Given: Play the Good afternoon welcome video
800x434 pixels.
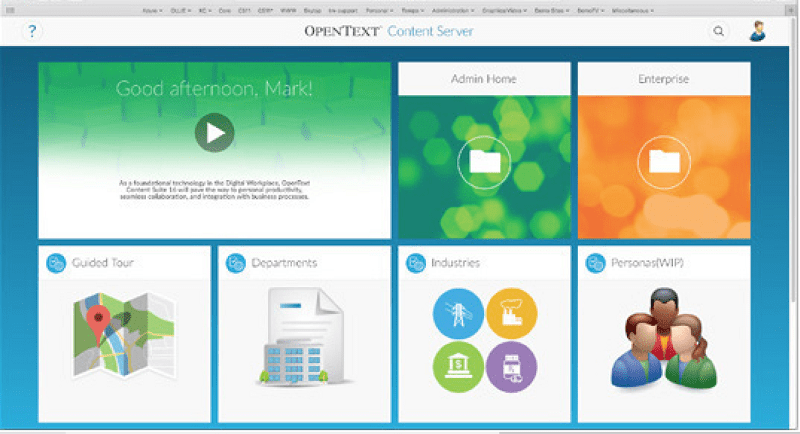Looking at the screenshot, I should [214, 133].
